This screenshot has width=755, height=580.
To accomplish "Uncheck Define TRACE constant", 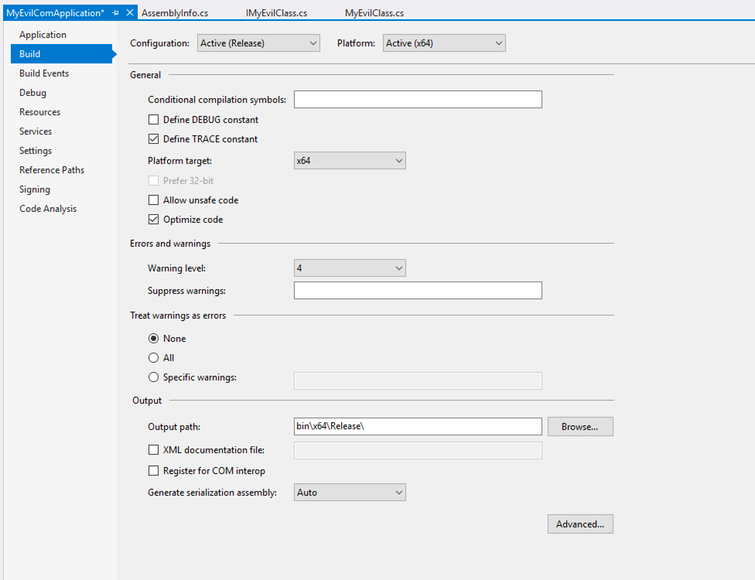I will pyautogui.click(x=153, y=139).
